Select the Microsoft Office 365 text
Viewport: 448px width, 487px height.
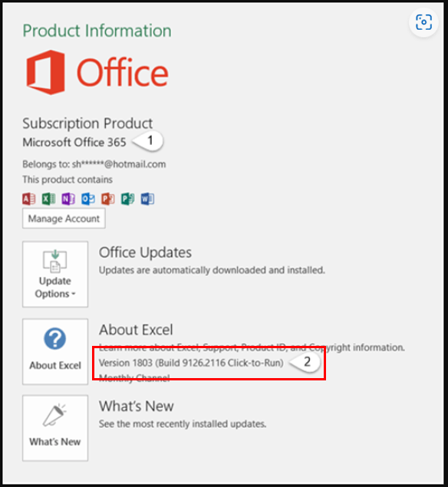[74, 142]
